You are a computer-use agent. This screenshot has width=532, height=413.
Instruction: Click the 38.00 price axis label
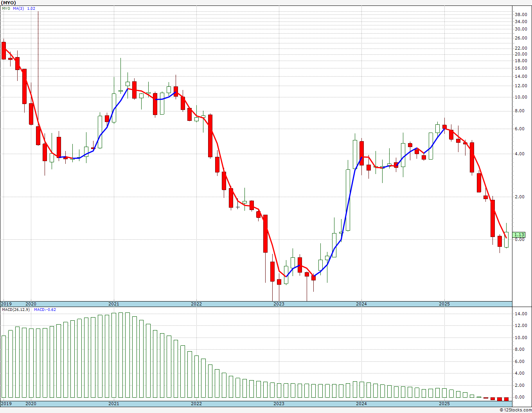pyautogui.click(x=520, y=14)
